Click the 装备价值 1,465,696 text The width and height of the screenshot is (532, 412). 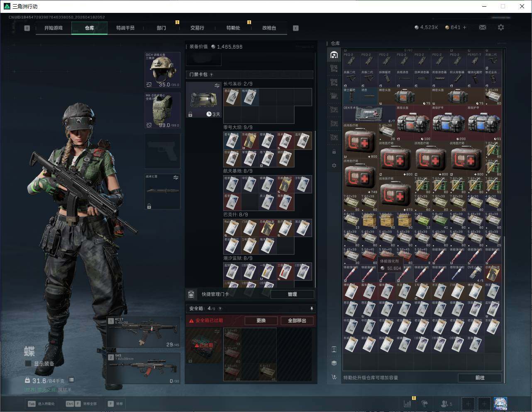pyautogui.click(x=216, y=47)
